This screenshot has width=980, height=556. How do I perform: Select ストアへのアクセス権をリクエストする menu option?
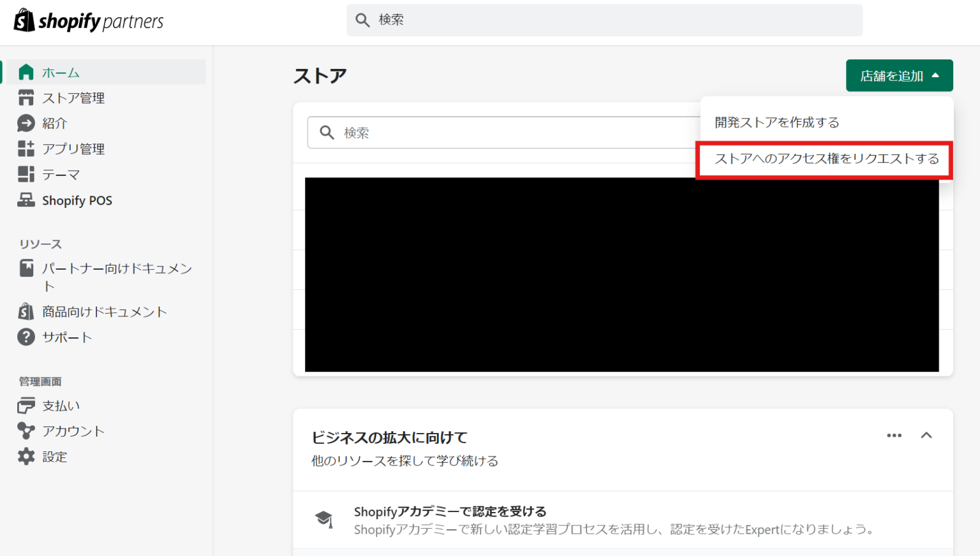click(826, 159)
